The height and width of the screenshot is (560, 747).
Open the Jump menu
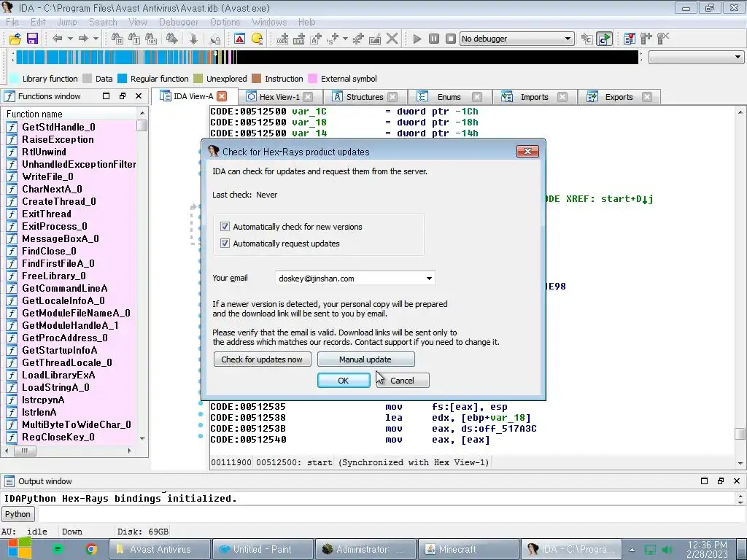point(66,23)
